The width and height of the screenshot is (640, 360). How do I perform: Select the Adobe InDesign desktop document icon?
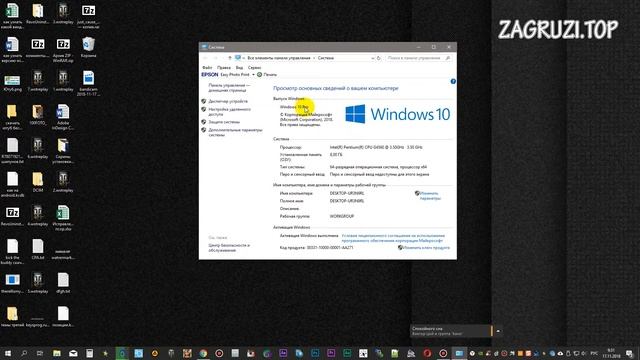point(63,118)
